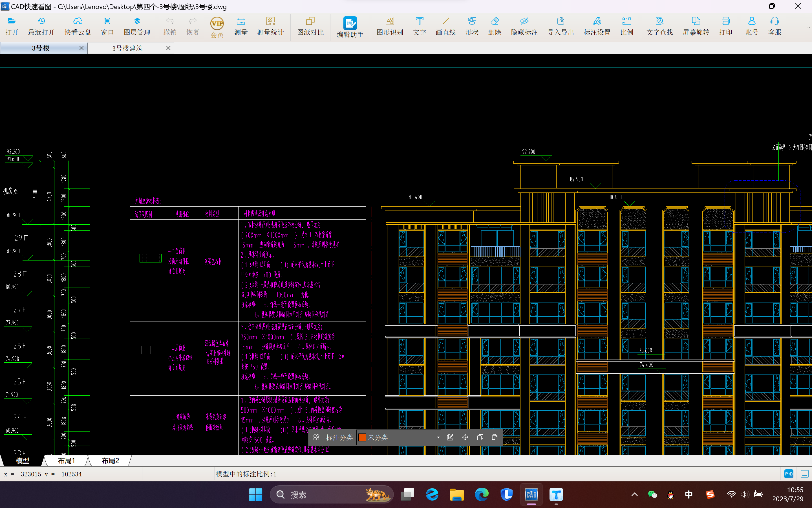Show hidden system tray icons

pos(634,494)
